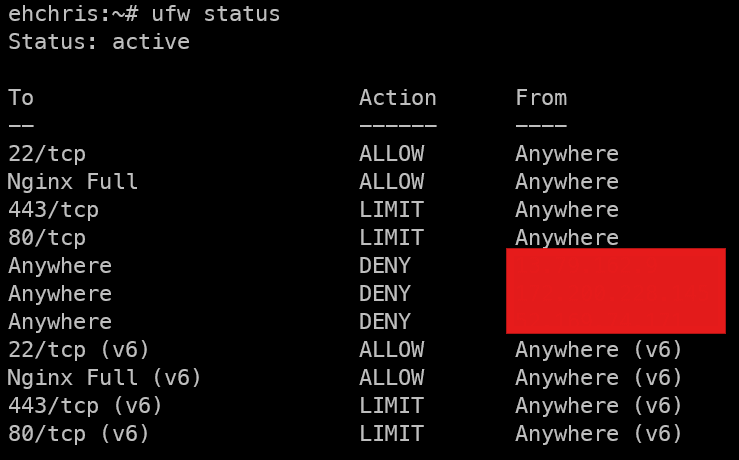Click the 'Action' column header

click(397, 98)
